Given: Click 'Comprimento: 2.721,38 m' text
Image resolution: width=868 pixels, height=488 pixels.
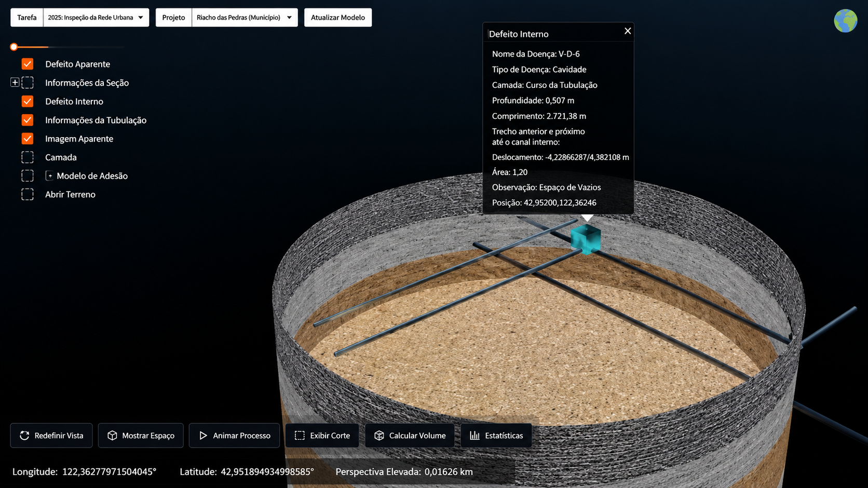Looking at the screenshot, I should (539, 116).
